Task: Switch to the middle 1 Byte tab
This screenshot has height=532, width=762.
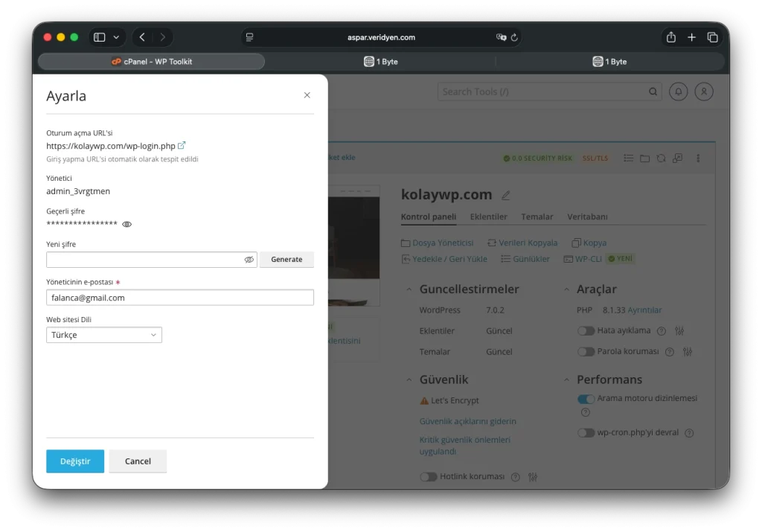Action: pyautogui.click(x=380, y=62)
